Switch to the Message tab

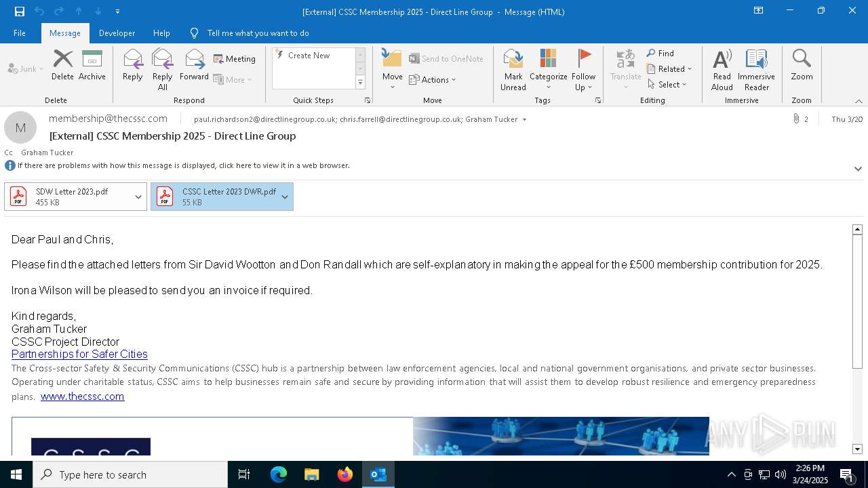[x=65, y=33]
